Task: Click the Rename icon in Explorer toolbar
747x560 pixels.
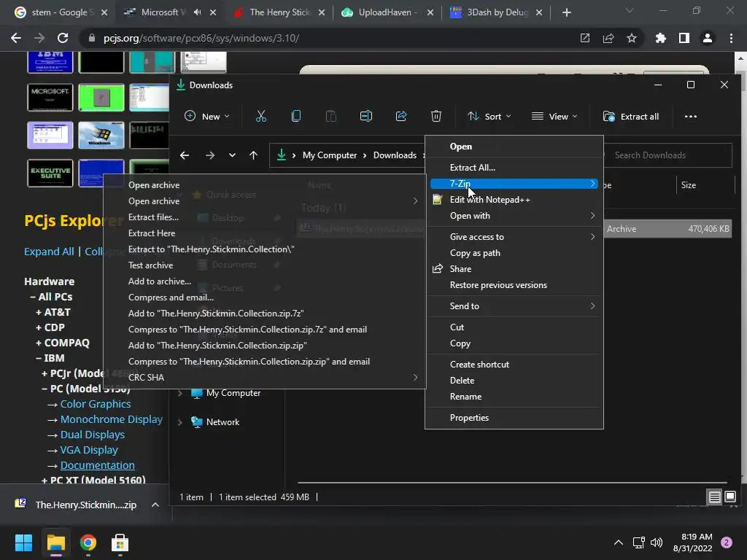Action: pyautogui.click(x=366, y=116)
